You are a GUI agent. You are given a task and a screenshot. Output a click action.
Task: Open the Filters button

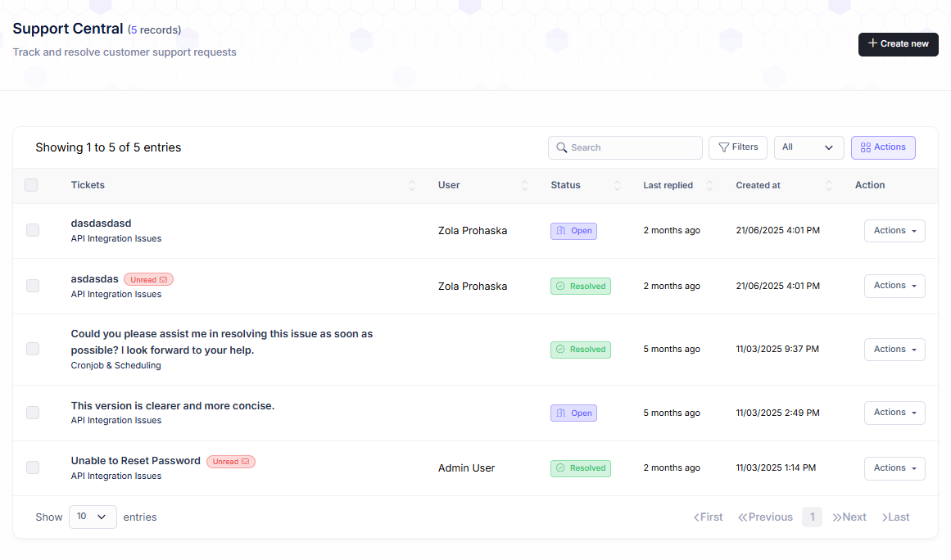point(737,147)
